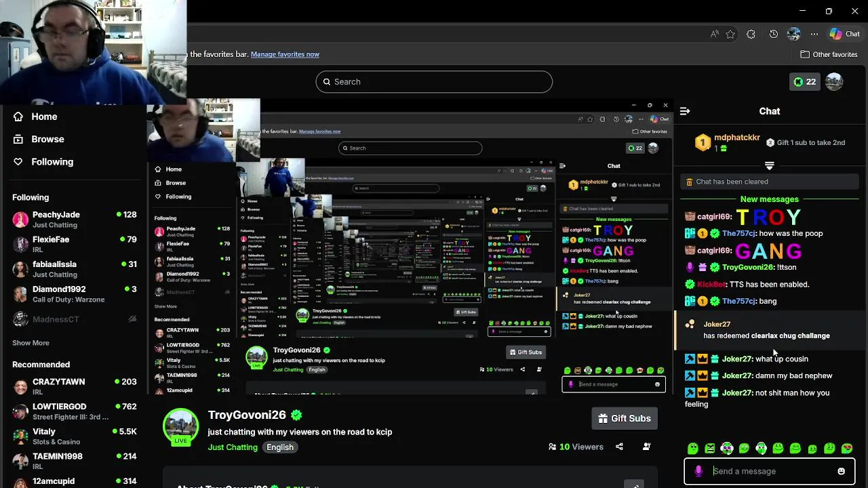Open Vitaly Slots & Casino channel
868x488 pixels.
tap(73, 436)
